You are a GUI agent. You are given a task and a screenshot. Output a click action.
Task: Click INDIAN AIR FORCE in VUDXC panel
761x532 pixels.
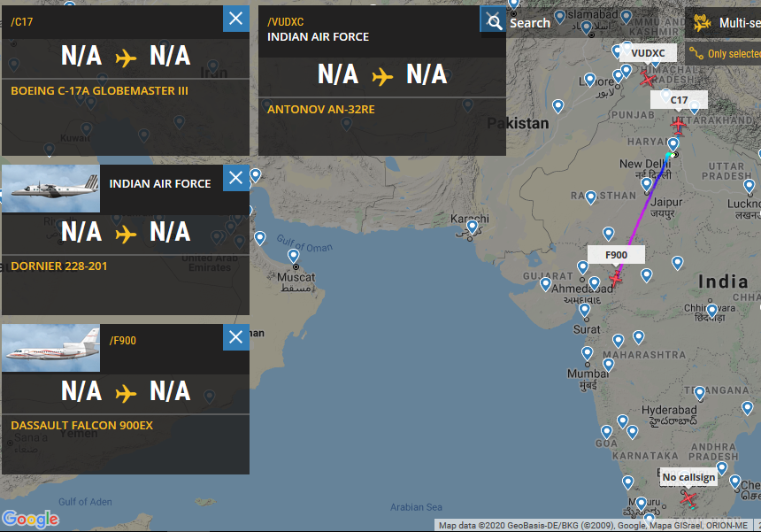click(318, 37)
